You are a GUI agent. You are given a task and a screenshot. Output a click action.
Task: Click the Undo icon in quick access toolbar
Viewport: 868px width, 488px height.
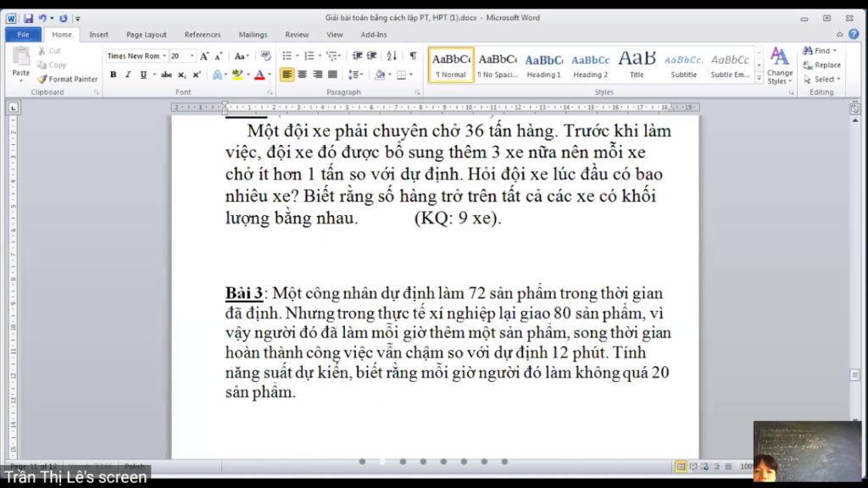(x=42, y=19)
